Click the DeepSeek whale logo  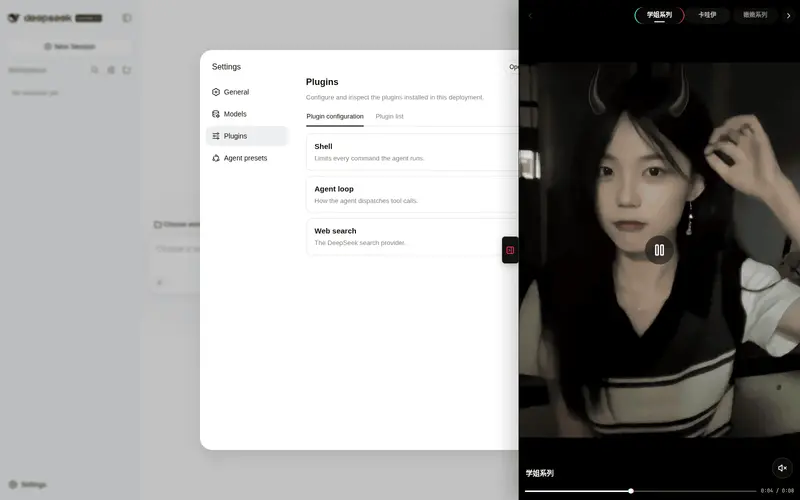(14, 18)
